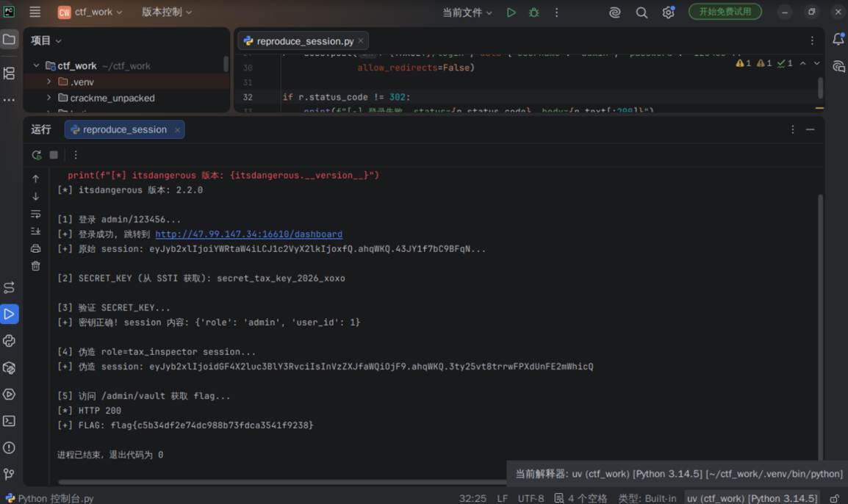This screenshot has width=848, height=504.
Task: Open the 版本控制 dropdown menu
Action: 167,12
